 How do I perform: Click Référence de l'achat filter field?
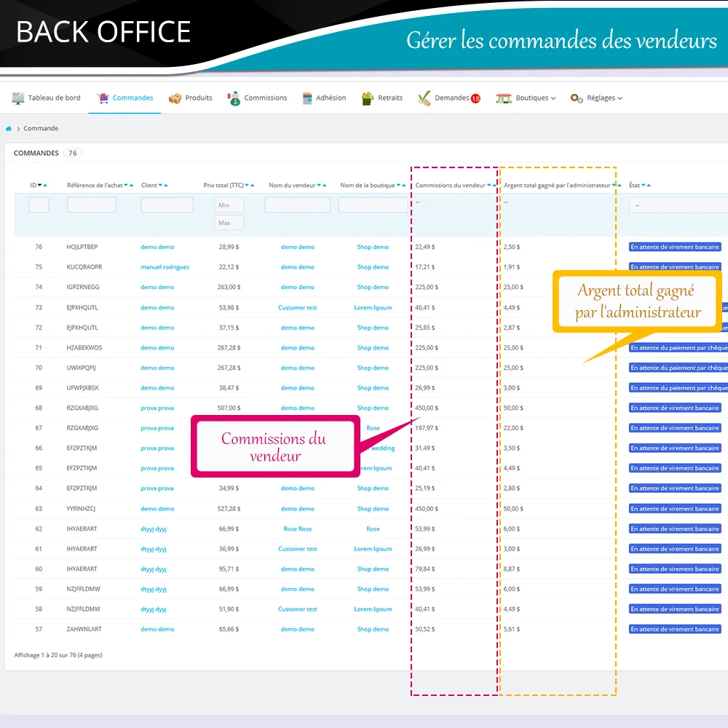pos(92,205)
